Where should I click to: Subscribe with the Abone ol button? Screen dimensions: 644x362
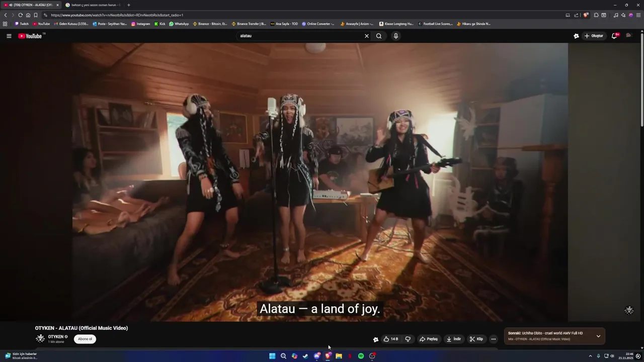(85, 339)
